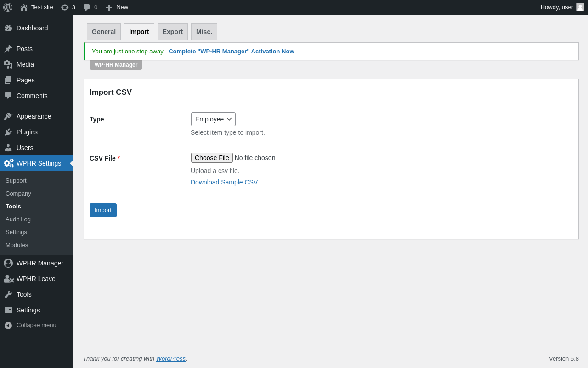Viewport: 588px width, 368px height.
Task: Follow the WordPress footer link
Action: coord(171,358)
